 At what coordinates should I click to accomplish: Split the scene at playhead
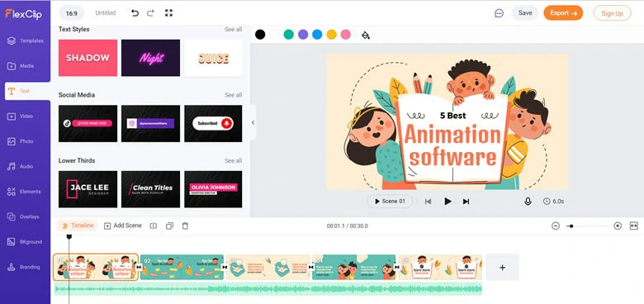(x=154, y=226)
